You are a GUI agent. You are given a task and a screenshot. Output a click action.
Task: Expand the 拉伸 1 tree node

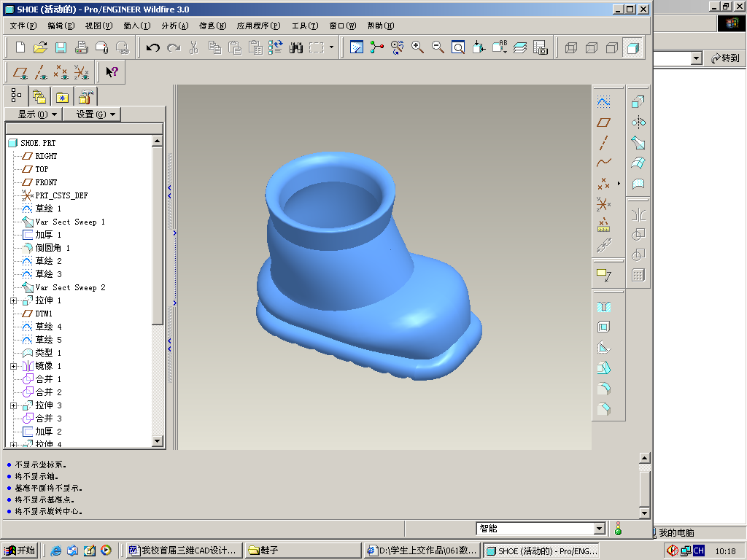coord(13,300)
